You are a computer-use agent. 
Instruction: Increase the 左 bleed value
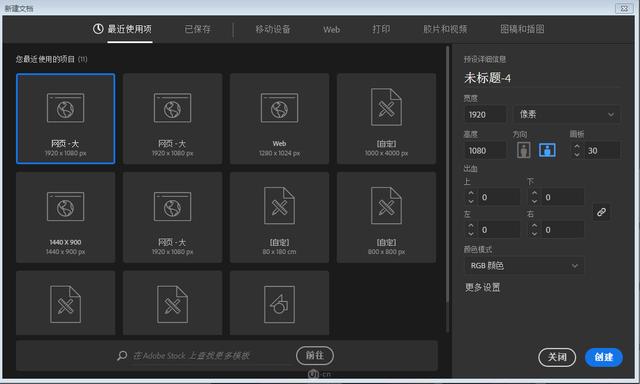coord(471,226)
